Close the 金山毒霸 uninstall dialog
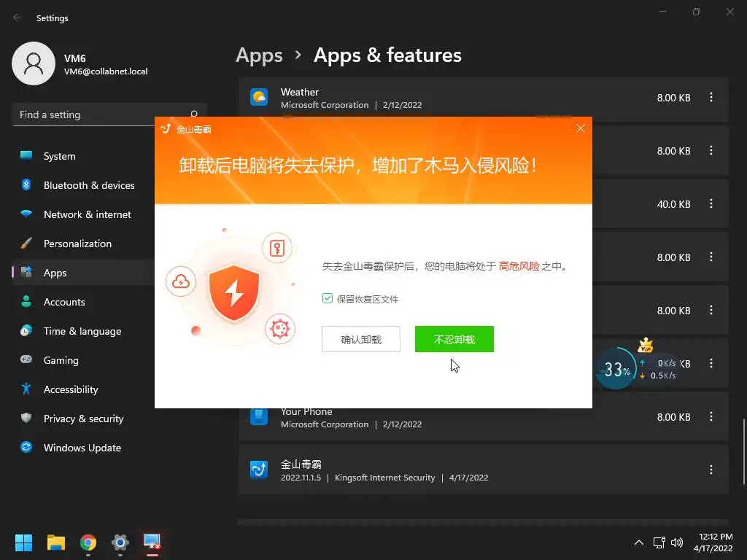Screen dimensions: 747x560 pyautogui.click(x=580, y=128)
